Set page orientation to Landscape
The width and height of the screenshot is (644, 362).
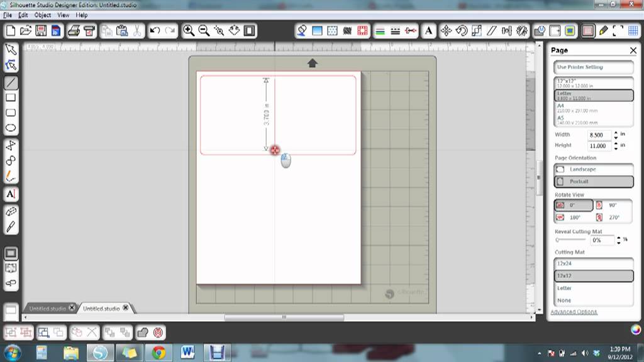pyautogui.click(x=594, y=169)
